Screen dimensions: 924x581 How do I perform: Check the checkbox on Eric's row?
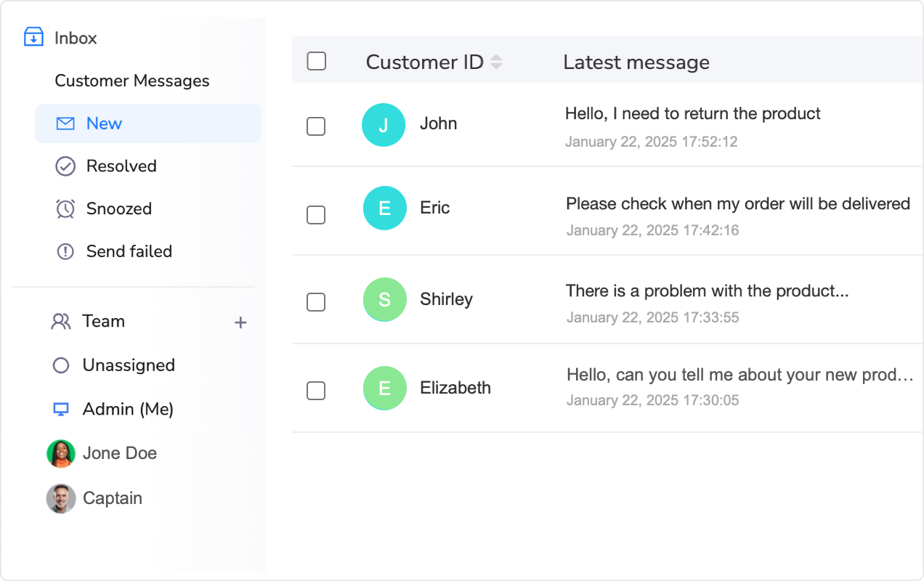316,215
